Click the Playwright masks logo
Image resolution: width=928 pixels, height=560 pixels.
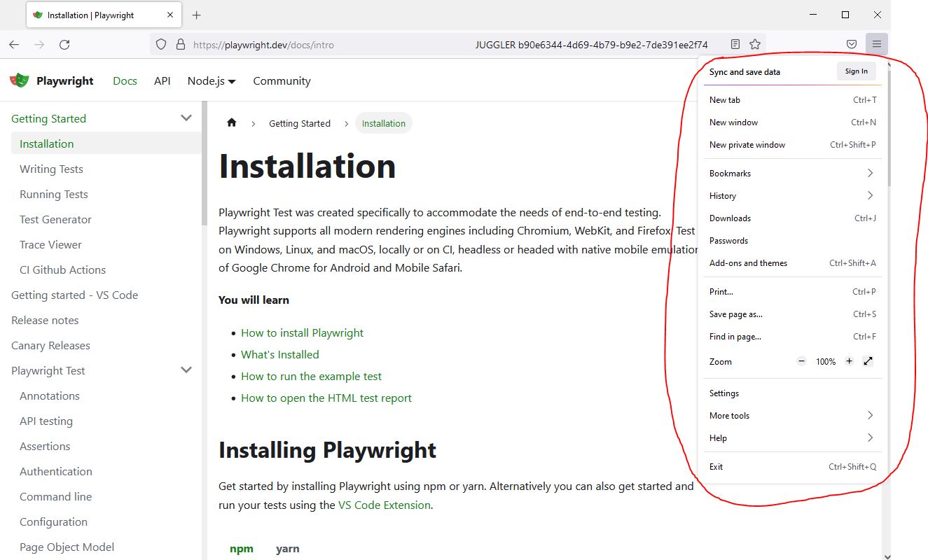(19, 80)
